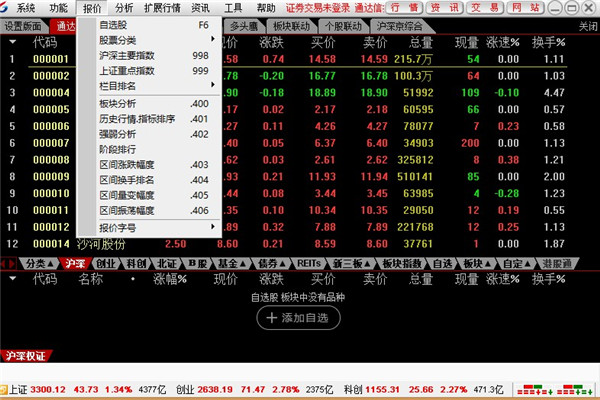The image size is (600, 400).
Task: Select the 科创 market tab
Action: tap(136, 264)
